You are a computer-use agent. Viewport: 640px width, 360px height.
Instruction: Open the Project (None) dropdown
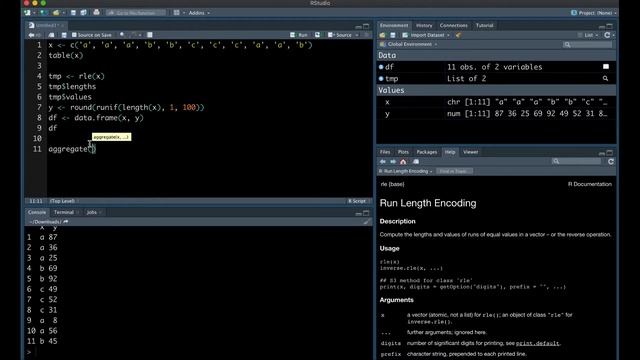pos(594,13)
